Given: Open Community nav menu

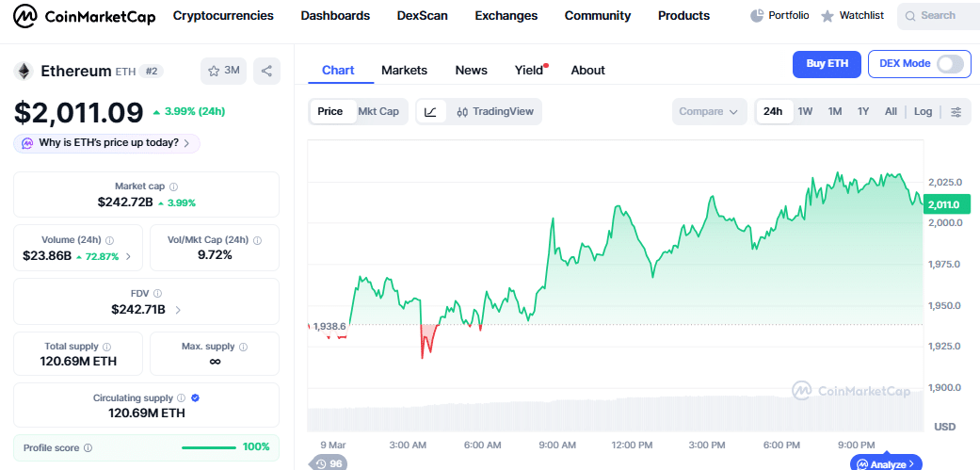Looking at the screenshot, I should point(598,16).
